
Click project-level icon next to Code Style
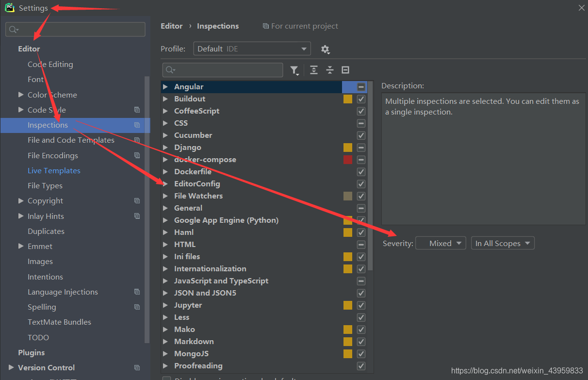pos(137,110)
